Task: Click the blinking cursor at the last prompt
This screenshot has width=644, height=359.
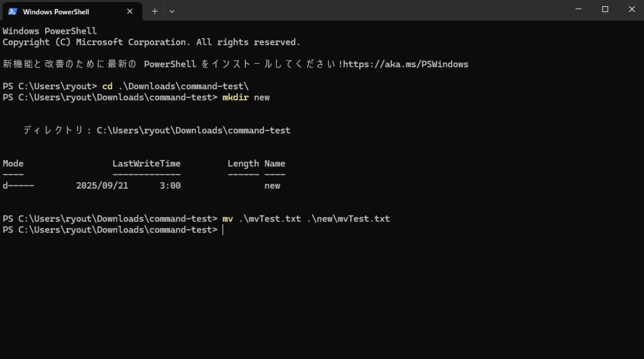Action: (x=223, y=230)
